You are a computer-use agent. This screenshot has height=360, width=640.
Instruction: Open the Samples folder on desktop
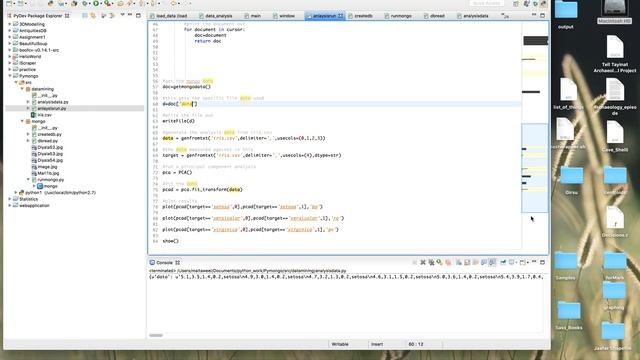click(565, 266)
